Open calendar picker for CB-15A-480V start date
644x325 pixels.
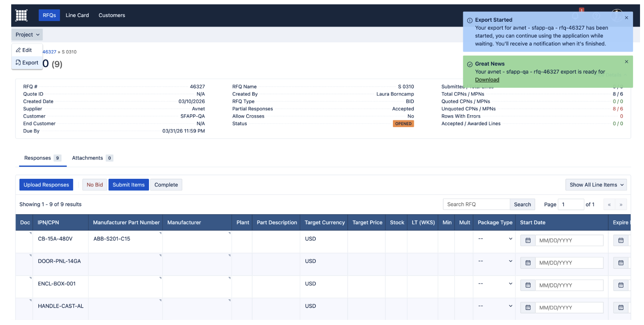coord(528,240)
